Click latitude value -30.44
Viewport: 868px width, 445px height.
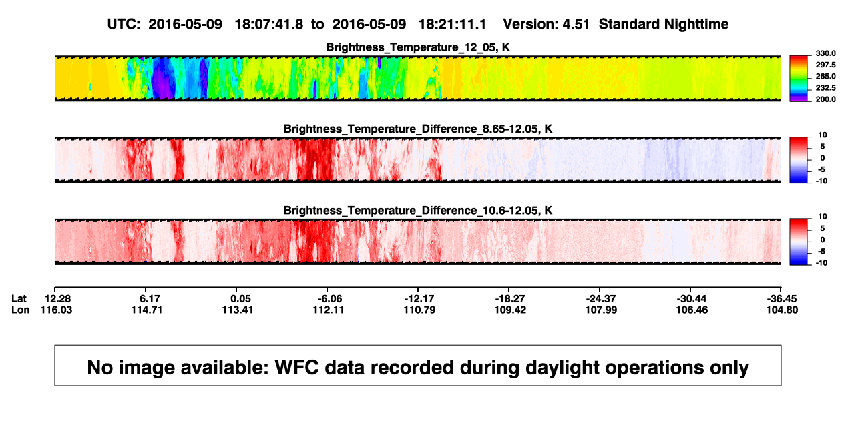click(x=692, y=298)
